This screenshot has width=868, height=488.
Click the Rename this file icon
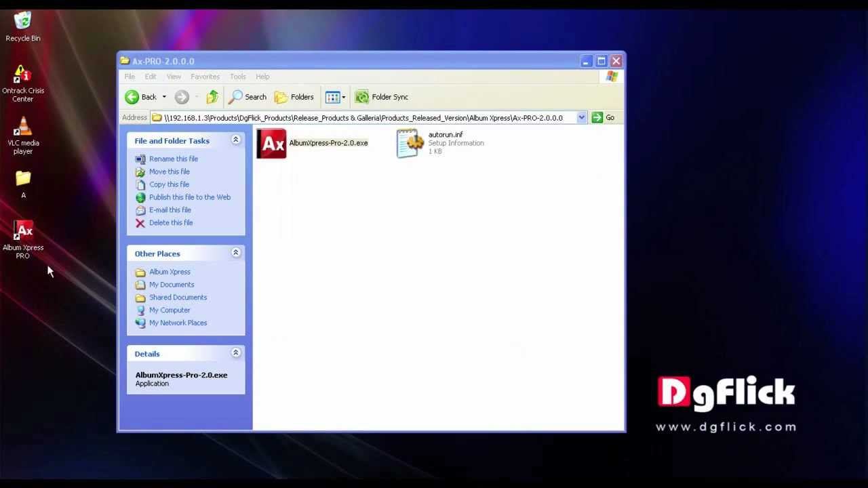point(140,159)
